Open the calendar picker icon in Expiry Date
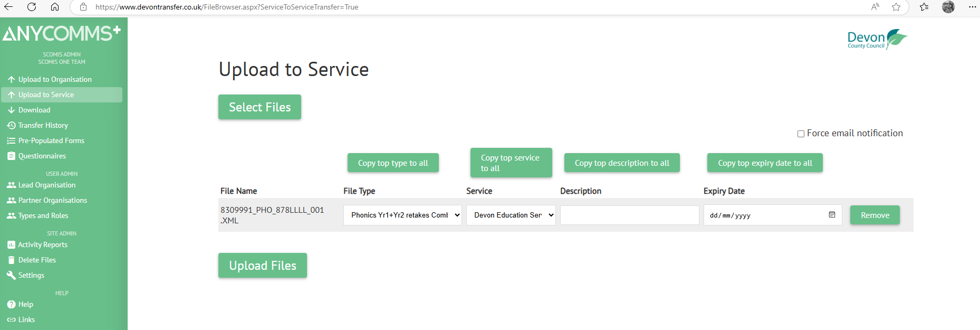The height and width of the screenshot is (330, 980). click(x=832, y=215)
